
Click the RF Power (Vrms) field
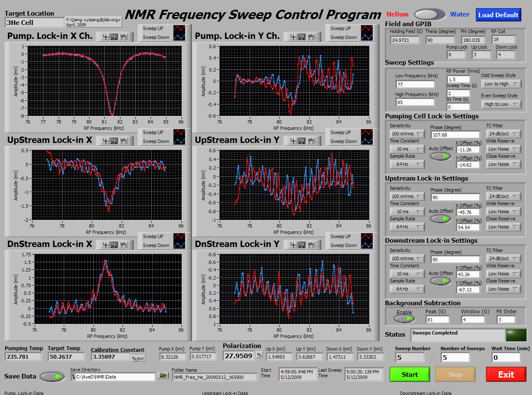click(458, 79)
